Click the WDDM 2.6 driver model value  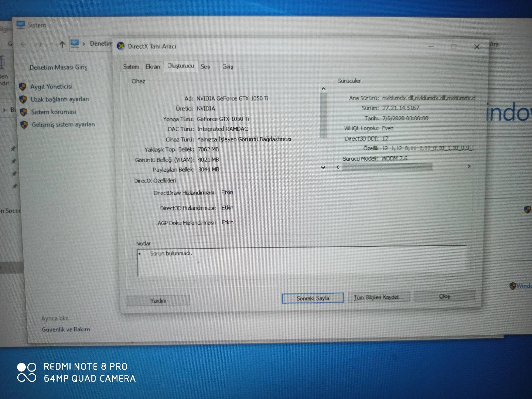tap(394, 158)
